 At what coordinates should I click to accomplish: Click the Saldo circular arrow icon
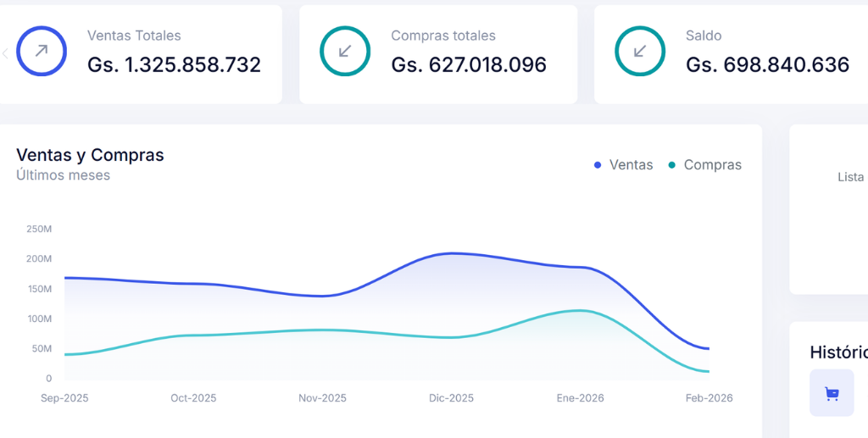640,51
